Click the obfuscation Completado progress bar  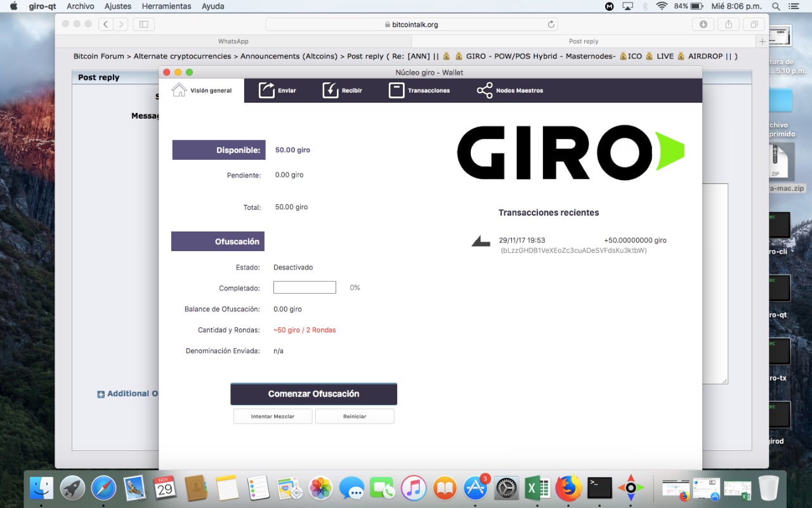pyautogui.click(x=304, y=287)
